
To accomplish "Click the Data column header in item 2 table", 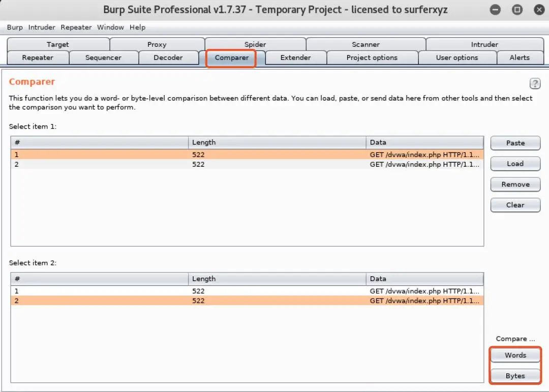I will click(x=424, y=279).
